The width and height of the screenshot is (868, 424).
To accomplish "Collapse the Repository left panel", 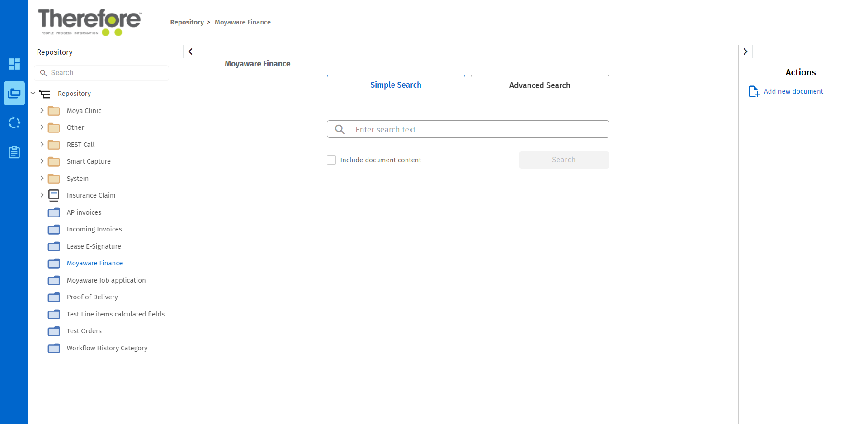I will [190, 52].
